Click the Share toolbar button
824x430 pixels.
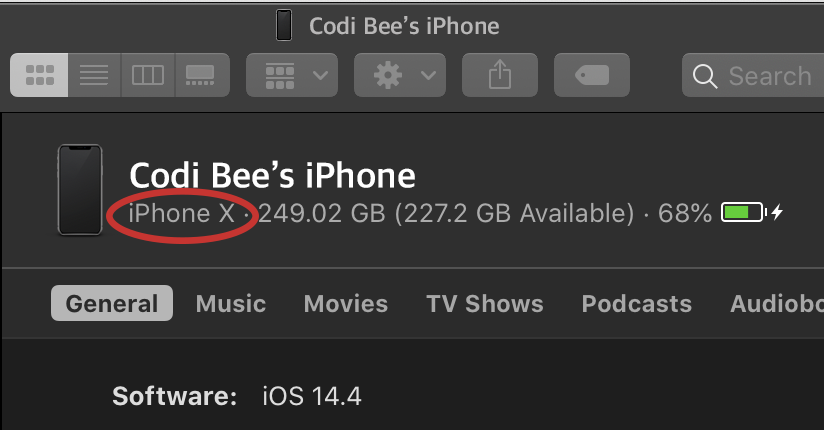pyautogui.click(x=499, y=75)
